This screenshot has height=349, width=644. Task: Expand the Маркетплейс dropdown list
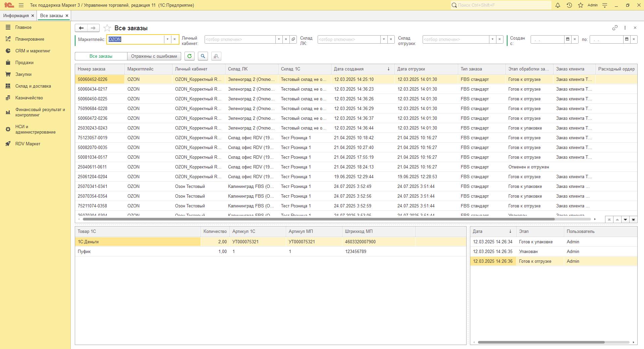pos(167,40)
